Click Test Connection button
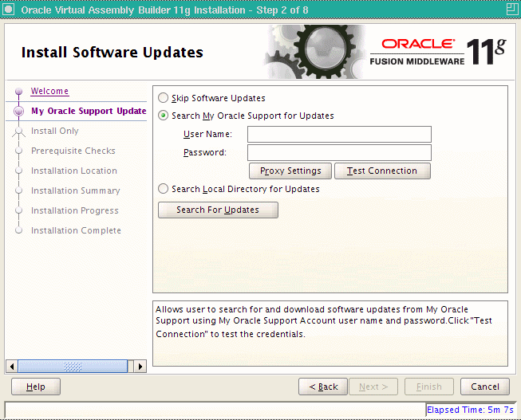The image size is (521, 420). point(382,171)
